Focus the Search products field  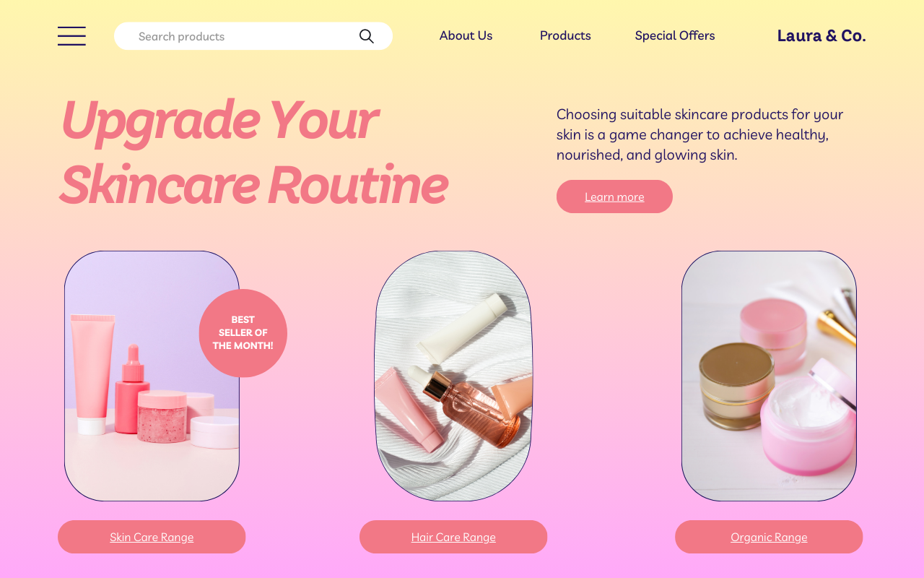coord(253,36)
